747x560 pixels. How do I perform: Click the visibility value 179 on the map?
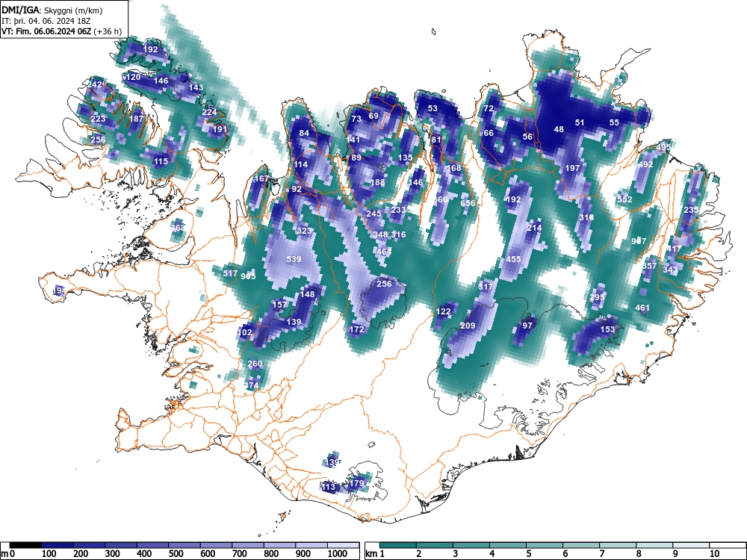click(x=357, y=483)
